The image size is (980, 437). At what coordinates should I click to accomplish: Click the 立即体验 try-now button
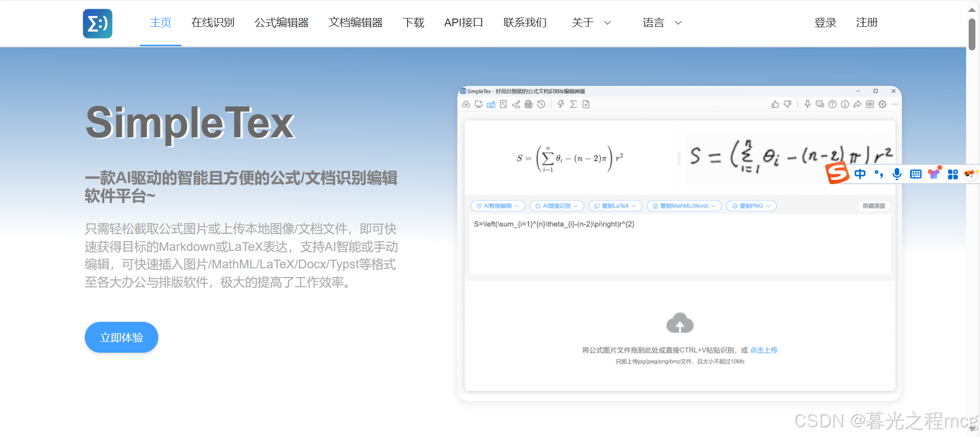(x=121, y=337)
